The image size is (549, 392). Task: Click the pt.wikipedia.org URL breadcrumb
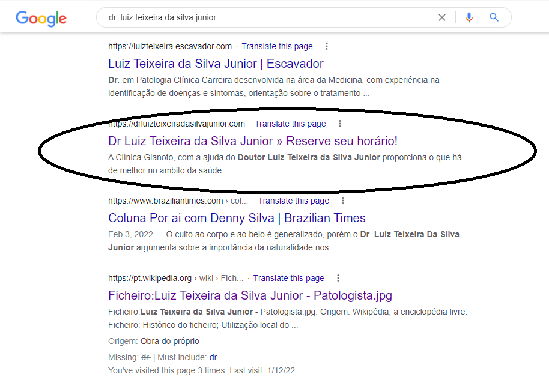[x=175, y=278]
